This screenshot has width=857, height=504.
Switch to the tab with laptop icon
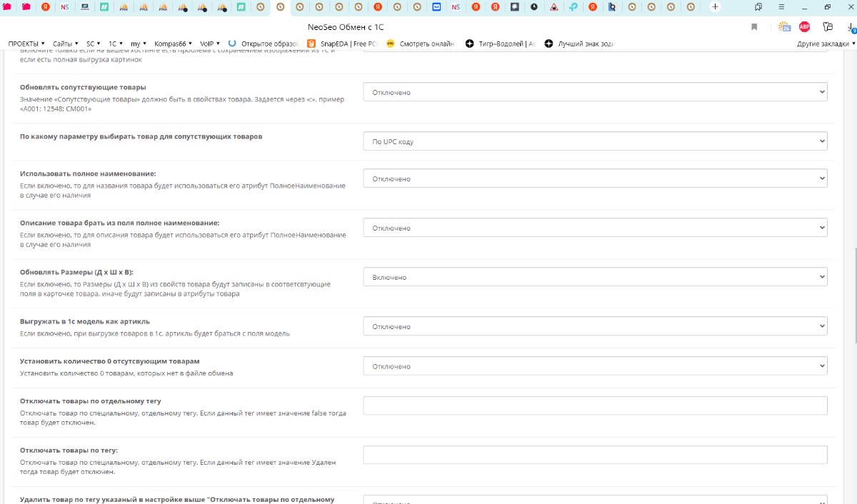(85, 7)
